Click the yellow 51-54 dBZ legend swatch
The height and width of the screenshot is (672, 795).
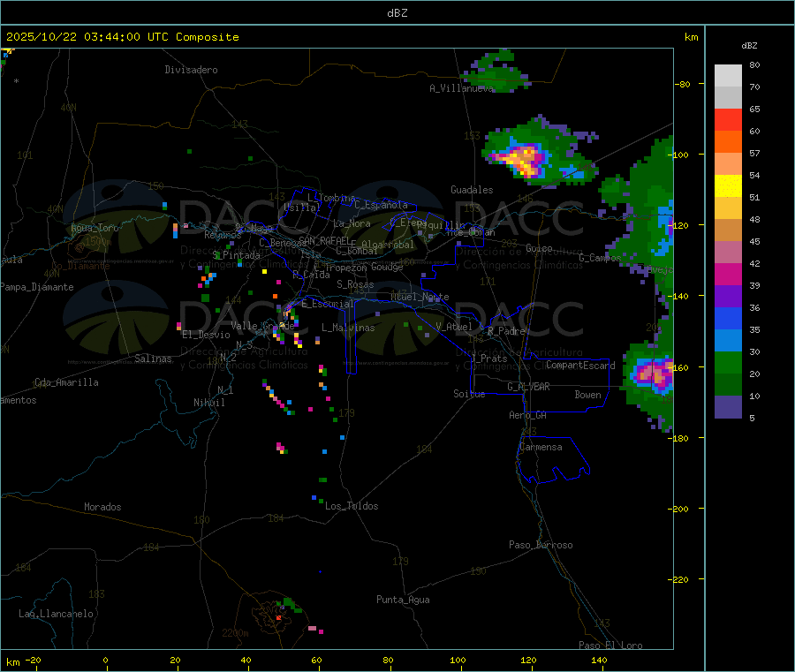728,186
